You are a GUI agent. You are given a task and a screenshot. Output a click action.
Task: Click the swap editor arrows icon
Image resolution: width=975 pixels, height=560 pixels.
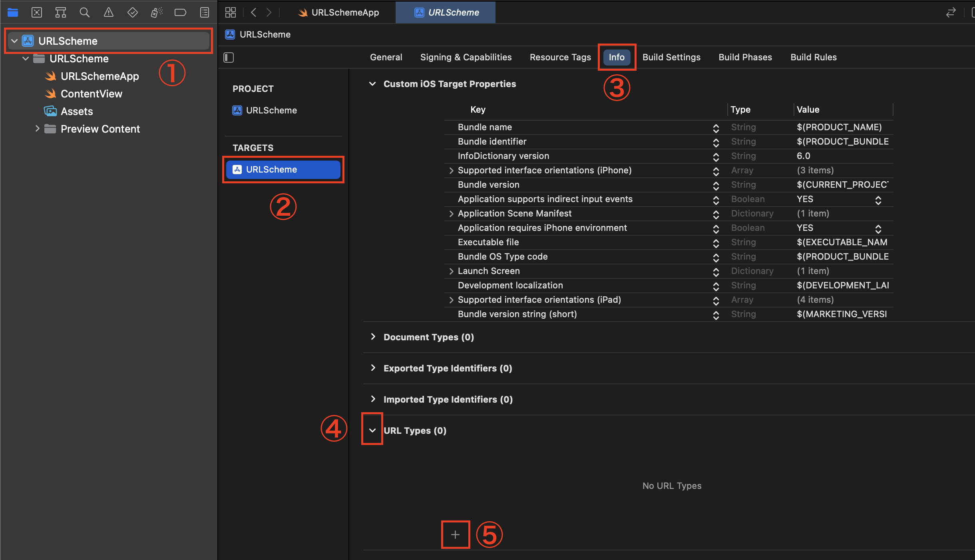click(x=951, y=12)
